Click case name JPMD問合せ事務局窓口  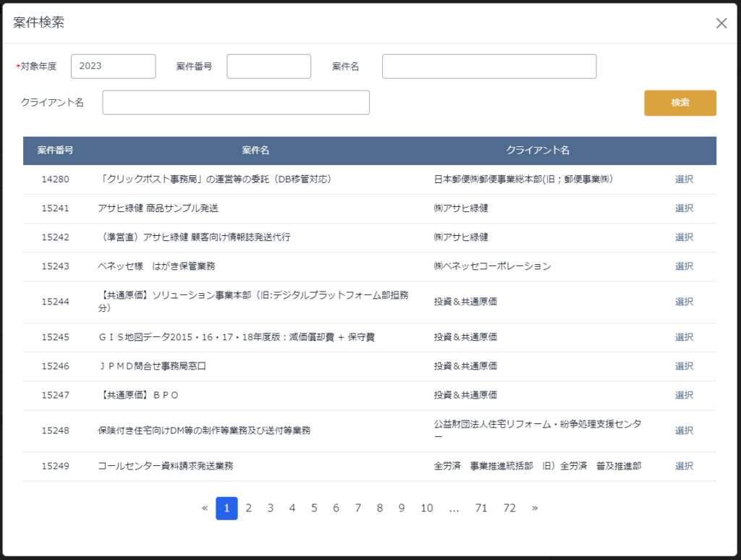(152, 366)
